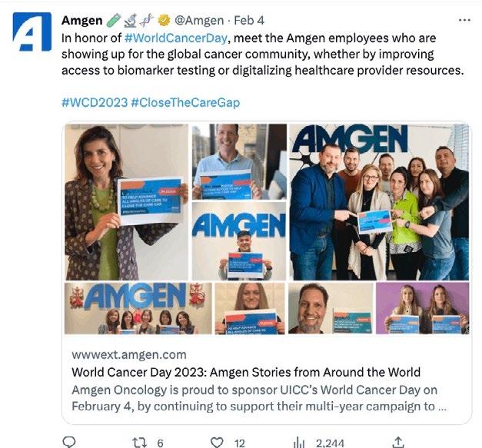Viewport: 482px width, 448px height.
Task: Click the gold verified badge
Action: (x=164, y=20)
